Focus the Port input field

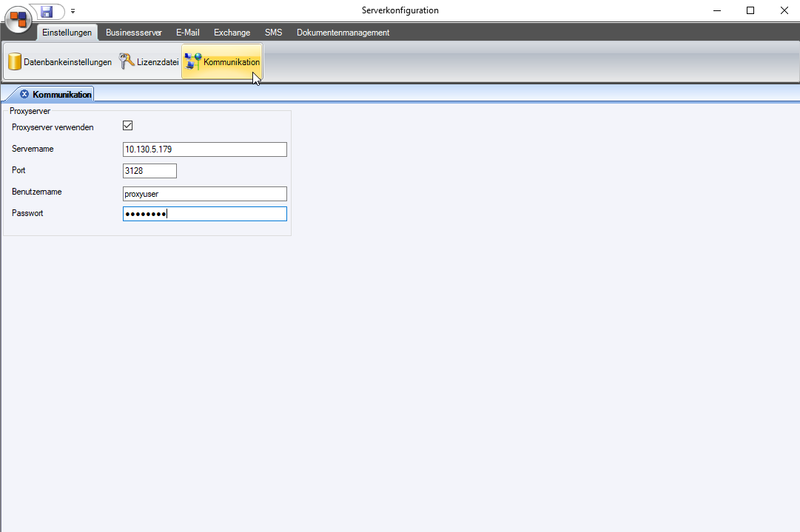click(149, 171)
